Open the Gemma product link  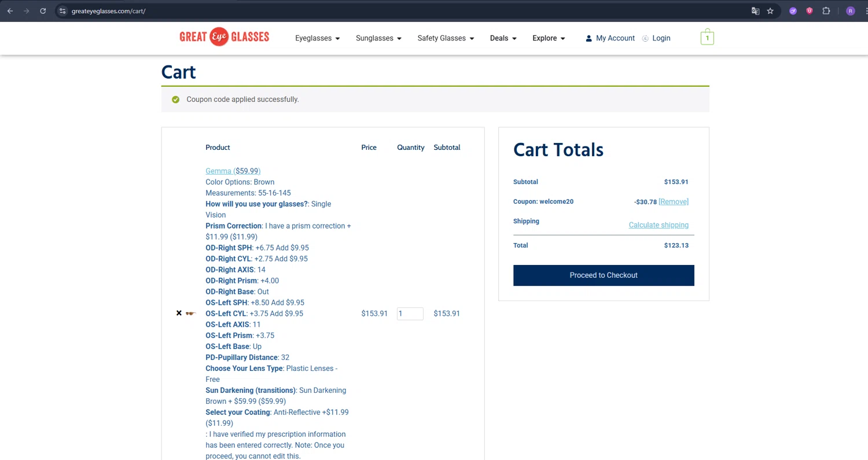click(233, 171)
